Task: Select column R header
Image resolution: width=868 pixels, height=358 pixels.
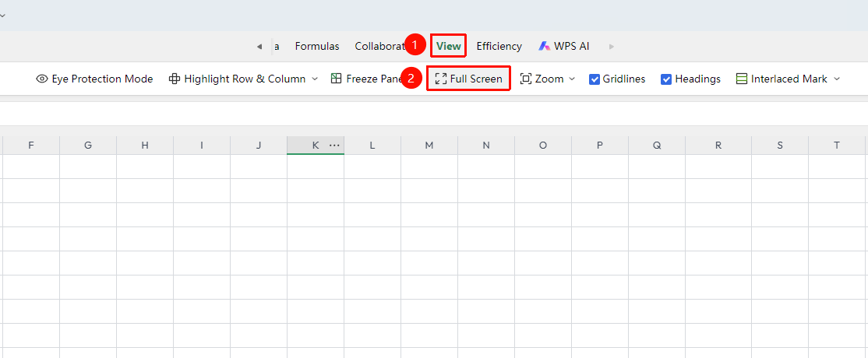Action: point(718,146)
